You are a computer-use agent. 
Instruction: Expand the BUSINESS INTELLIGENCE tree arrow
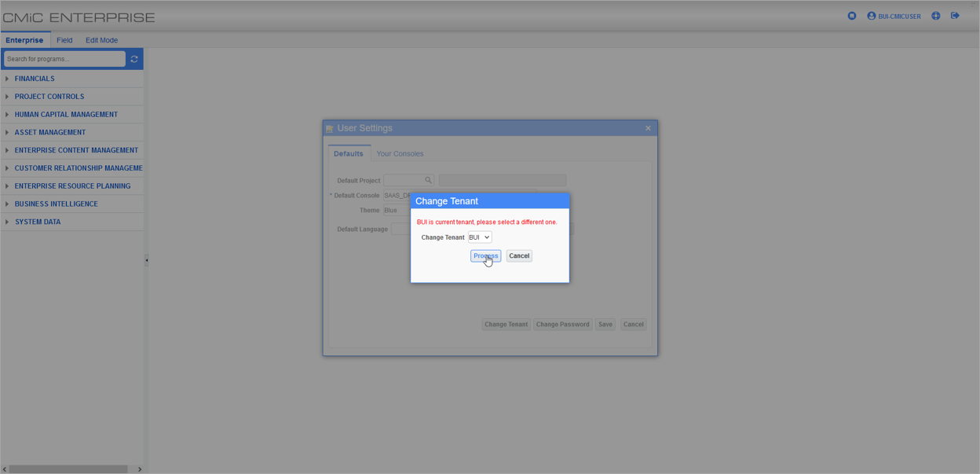point(7,204)
